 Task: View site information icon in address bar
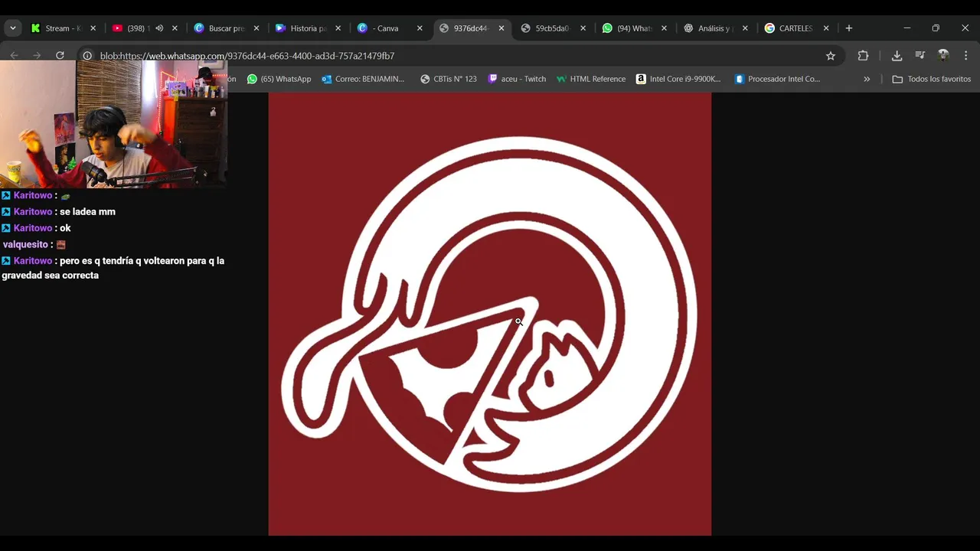pos(87,56)
